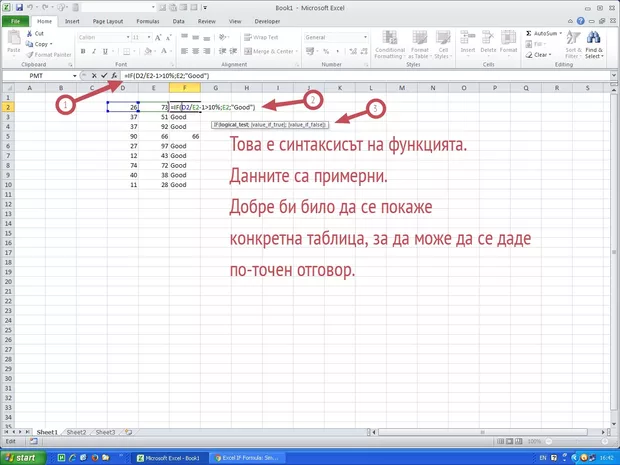Open the File tab
Image resolution: width=620 pixels, height=465 pixels.
15,21
